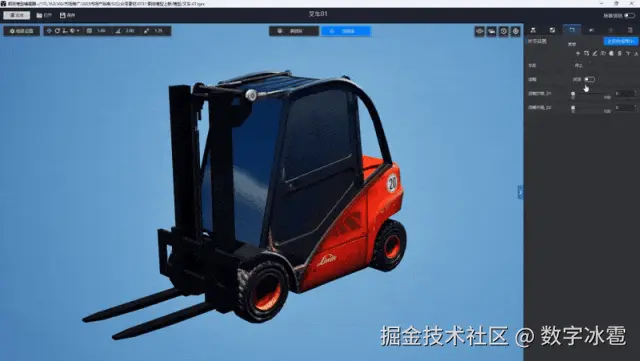Open the last tab icon of the right panel
The width and height of the screenshot is (640, 361).
pyautogui.click(x=630, y=30)
